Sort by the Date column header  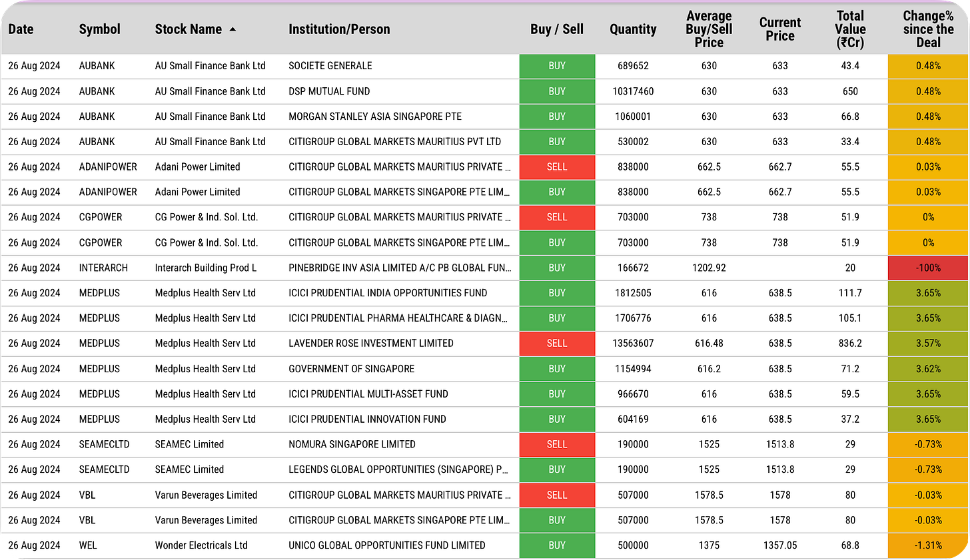21,29
